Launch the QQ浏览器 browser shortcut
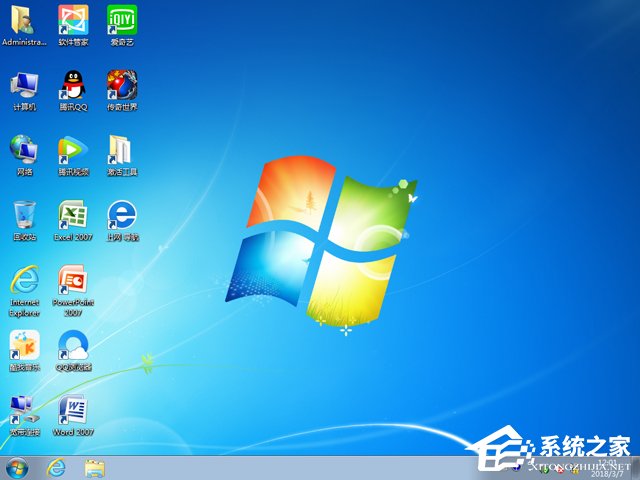The width and height of the screenshot is (640, 480). (73, 346)
